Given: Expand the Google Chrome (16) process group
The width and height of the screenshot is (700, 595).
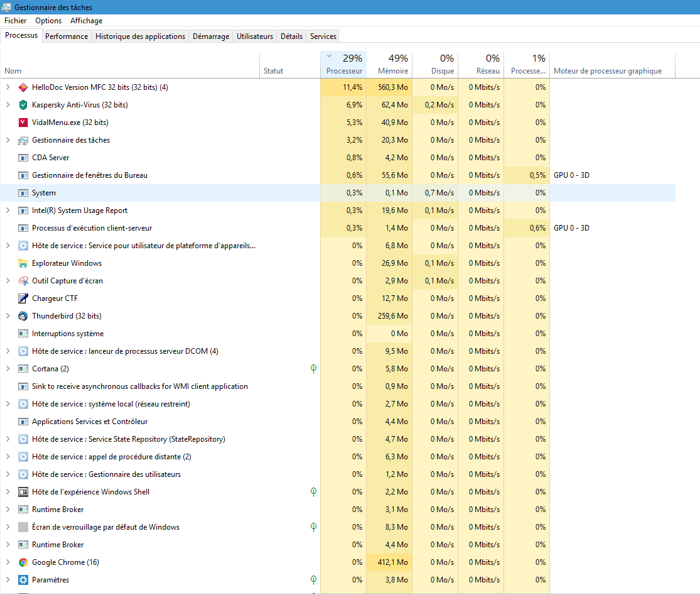Looking at the screenshot, I should click(8, 562).
